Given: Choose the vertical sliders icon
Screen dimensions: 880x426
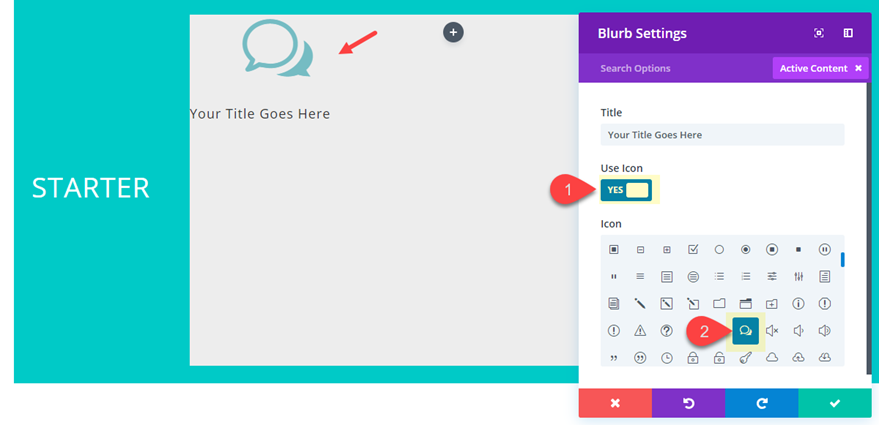Looking at the screenshot, I should (x=798, y=276).
